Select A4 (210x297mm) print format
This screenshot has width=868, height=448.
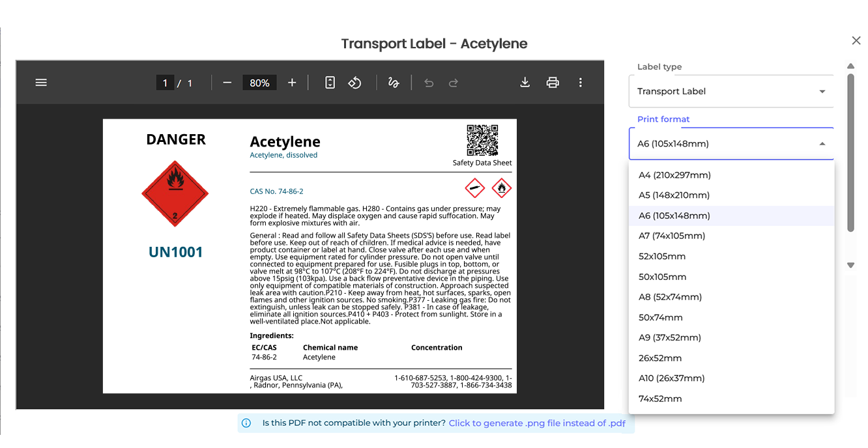point(674,175)
